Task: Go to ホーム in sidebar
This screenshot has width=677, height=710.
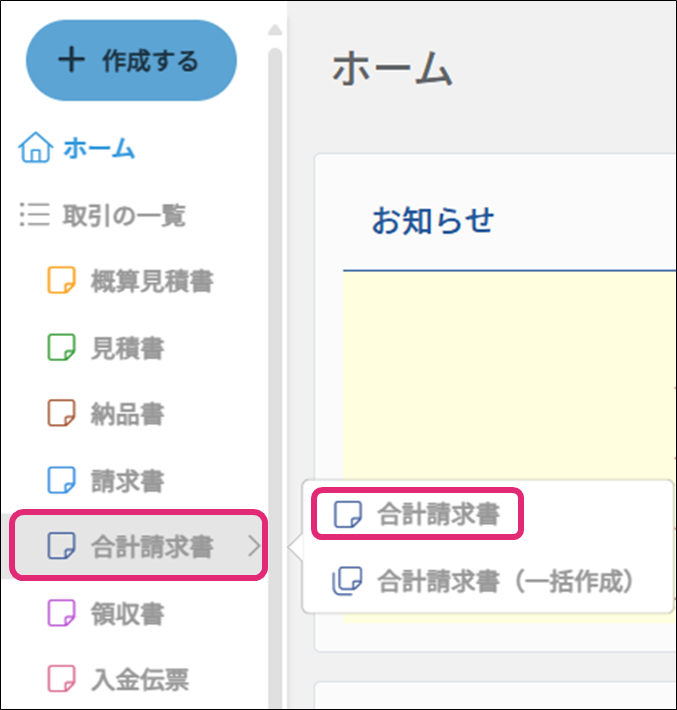Action: [x=99, y=150]
